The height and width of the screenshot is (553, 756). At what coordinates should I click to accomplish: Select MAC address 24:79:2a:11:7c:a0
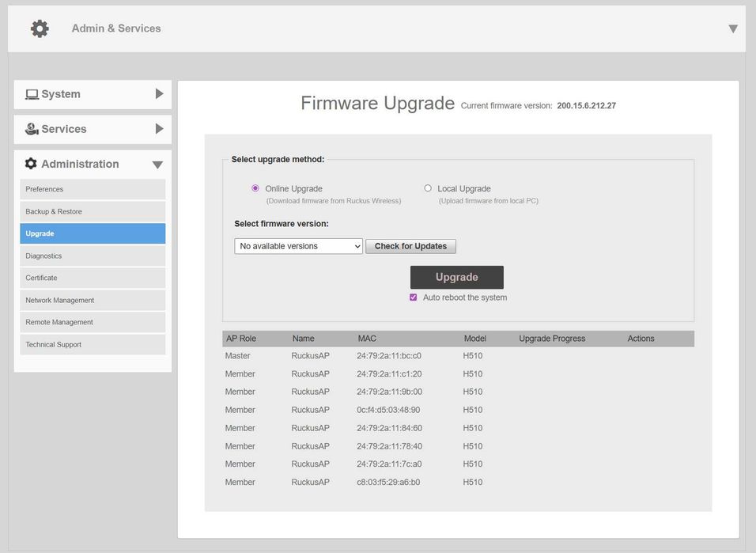click(389, 464)
